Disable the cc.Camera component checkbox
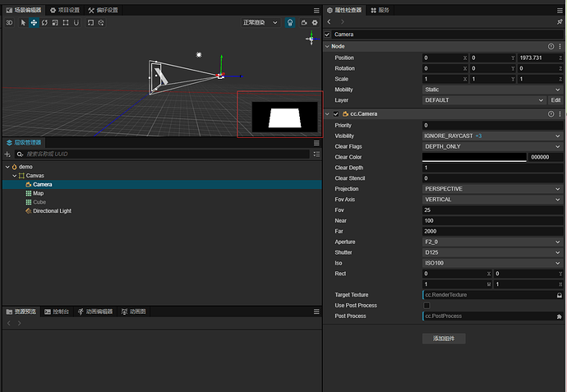Image resolution: width=567 pixels, height=392 pixels. 335,113
